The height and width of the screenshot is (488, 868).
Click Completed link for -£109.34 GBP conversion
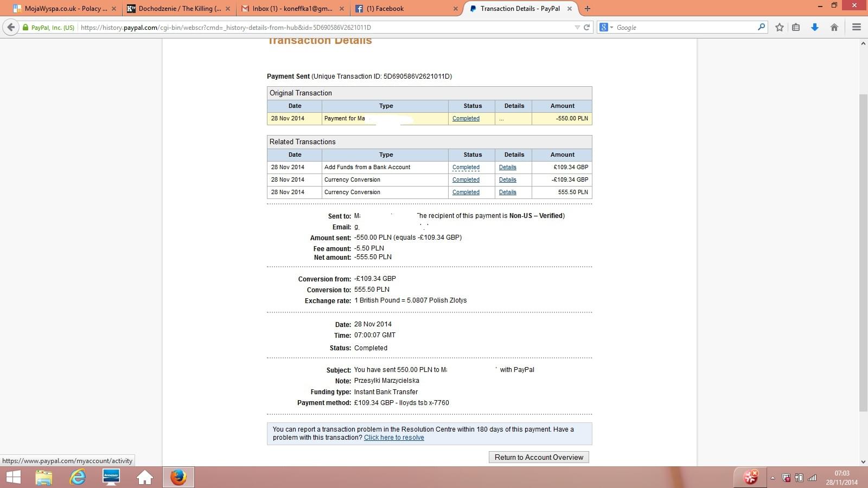(x=466, y=180)
